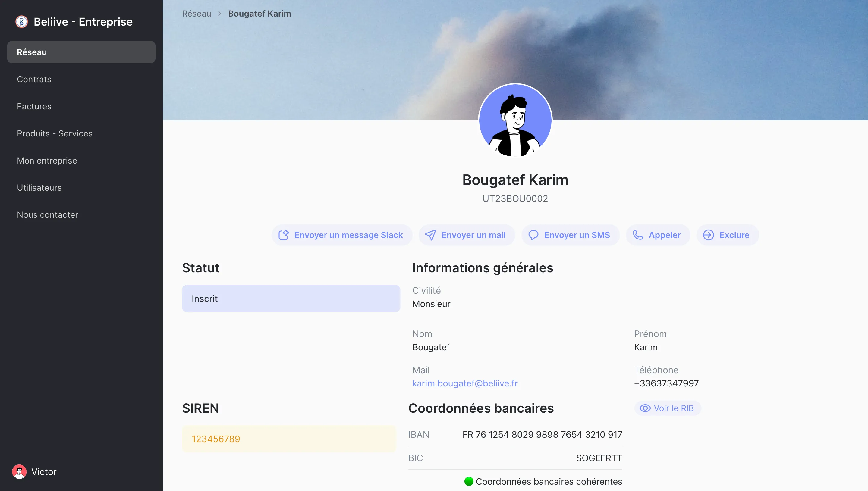Click the Beliive logo icon
The image size is (868, 491).
coord(22,22)
